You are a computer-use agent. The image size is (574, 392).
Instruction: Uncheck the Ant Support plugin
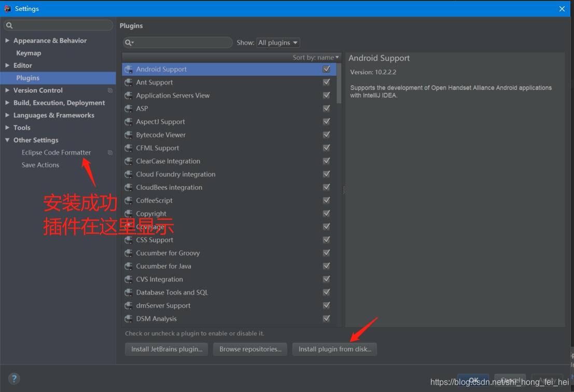[327, 82]
